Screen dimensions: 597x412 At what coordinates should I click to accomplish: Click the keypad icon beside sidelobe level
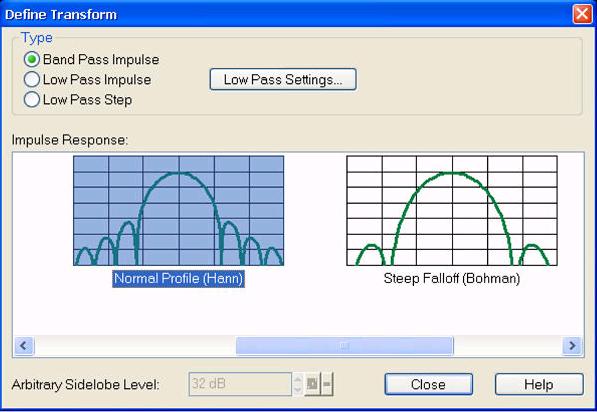point(312,384)
